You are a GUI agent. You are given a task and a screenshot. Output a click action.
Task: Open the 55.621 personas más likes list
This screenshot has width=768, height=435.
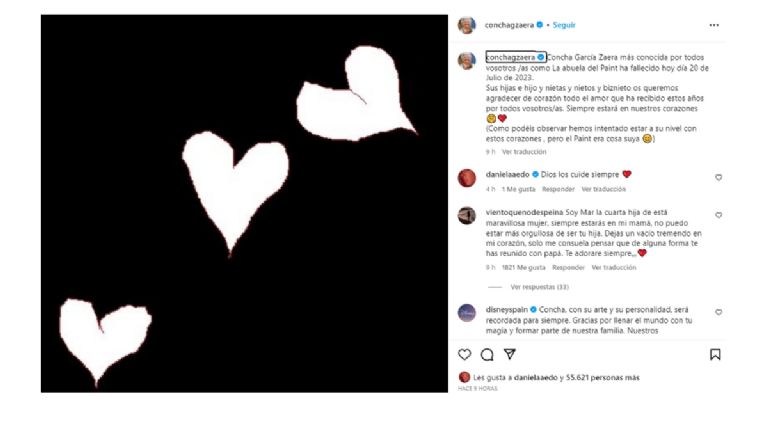(602, 378)
